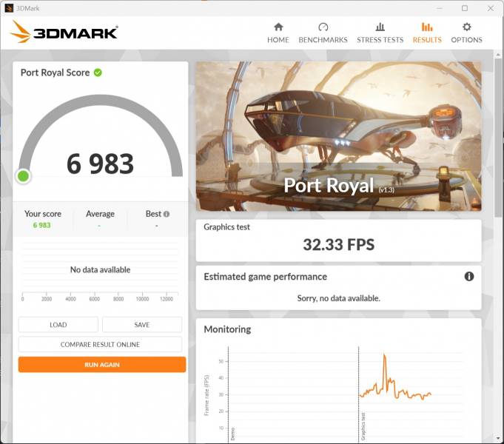Image resolution: width=504 pixels, height=444 pixels.
Task: Click the scrollbar down arrow
Action: point(498,439)
